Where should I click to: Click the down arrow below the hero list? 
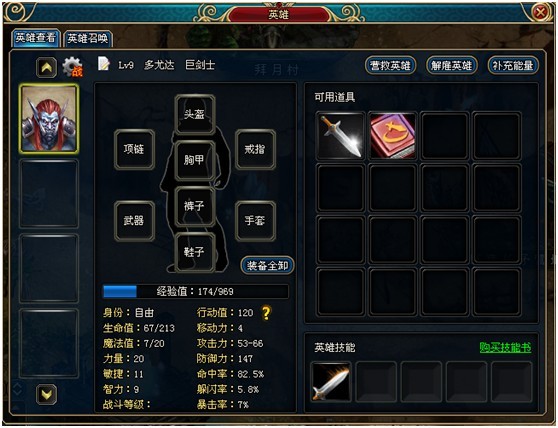pos(46,394)
